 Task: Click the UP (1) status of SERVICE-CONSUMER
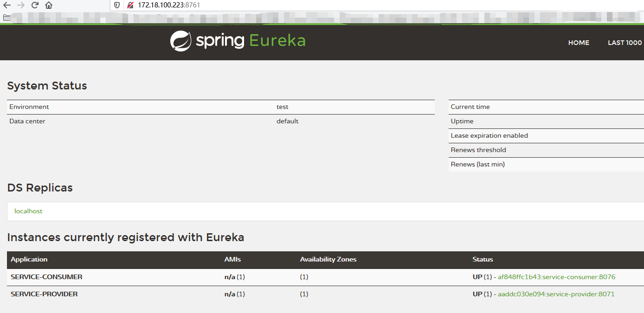tap(482, 277)
